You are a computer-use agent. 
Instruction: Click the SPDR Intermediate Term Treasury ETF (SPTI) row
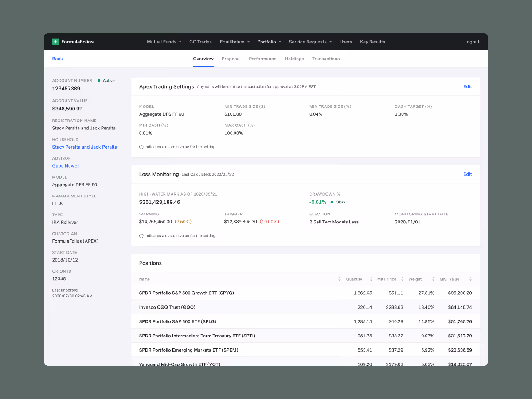(305, 336)
